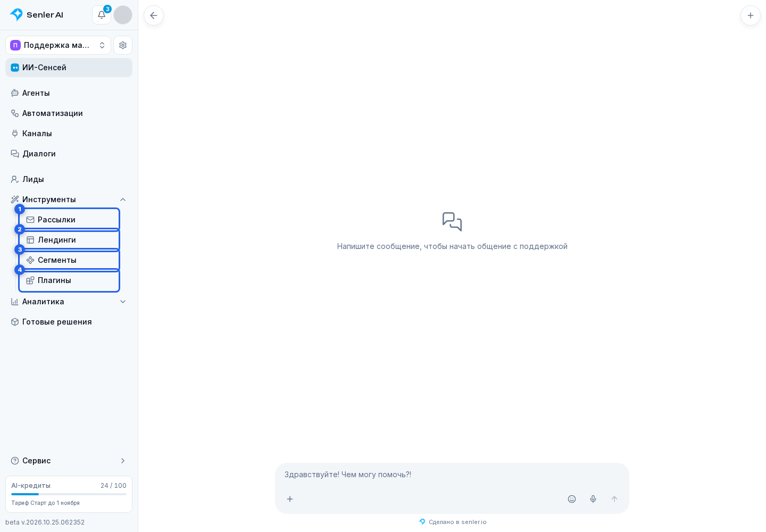Open Готовые решения

69,322
